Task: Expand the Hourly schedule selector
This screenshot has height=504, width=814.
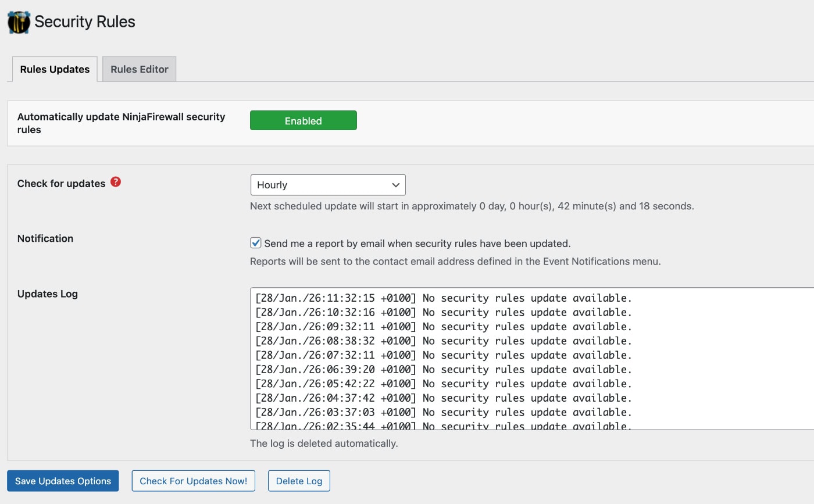Action: [327, 184]
